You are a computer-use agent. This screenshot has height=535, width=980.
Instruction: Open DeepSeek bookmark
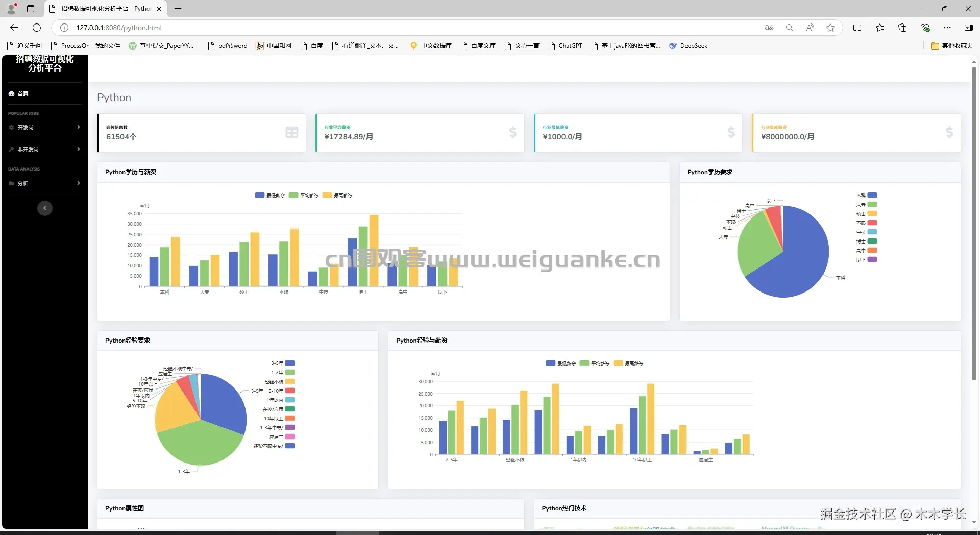click(688, 46)
